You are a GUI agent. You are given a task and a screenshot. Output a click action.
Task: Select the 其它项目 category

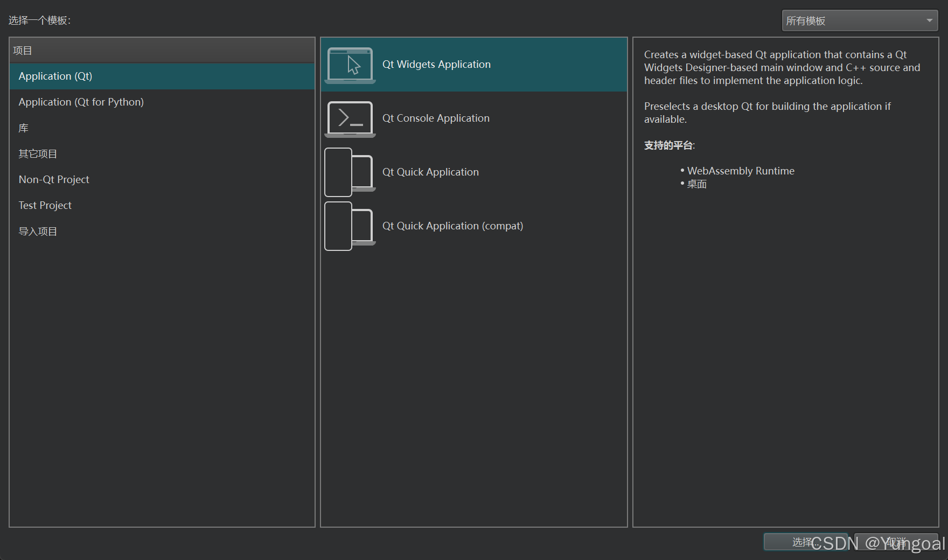click(162, 153)
